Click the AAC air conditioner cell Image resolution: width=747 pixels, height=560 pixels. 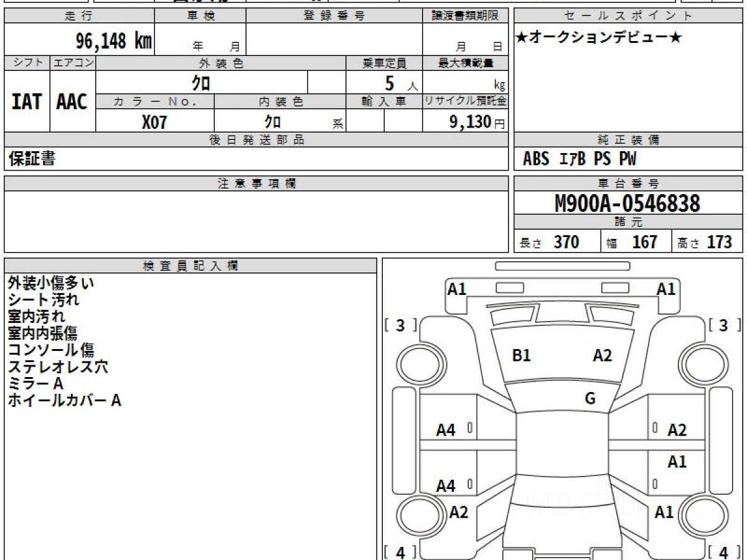click(x=72, y=101)
